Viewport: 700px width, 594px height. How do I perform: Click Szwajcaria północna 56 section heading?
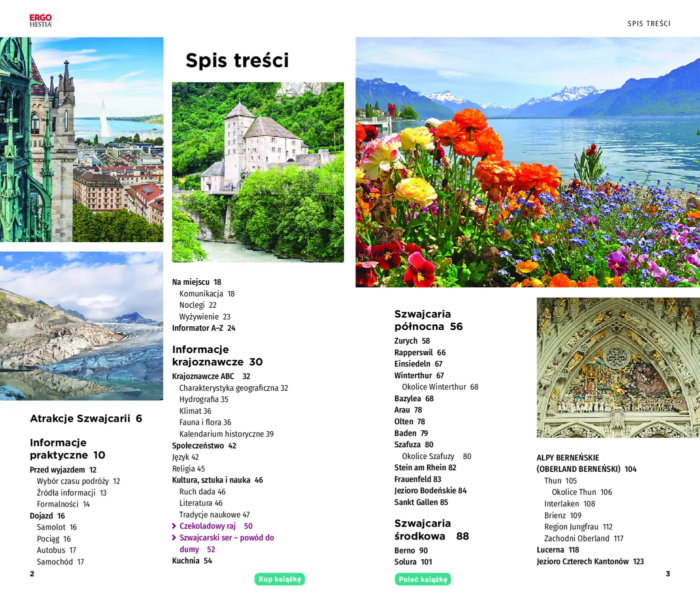tap(428, 320)
